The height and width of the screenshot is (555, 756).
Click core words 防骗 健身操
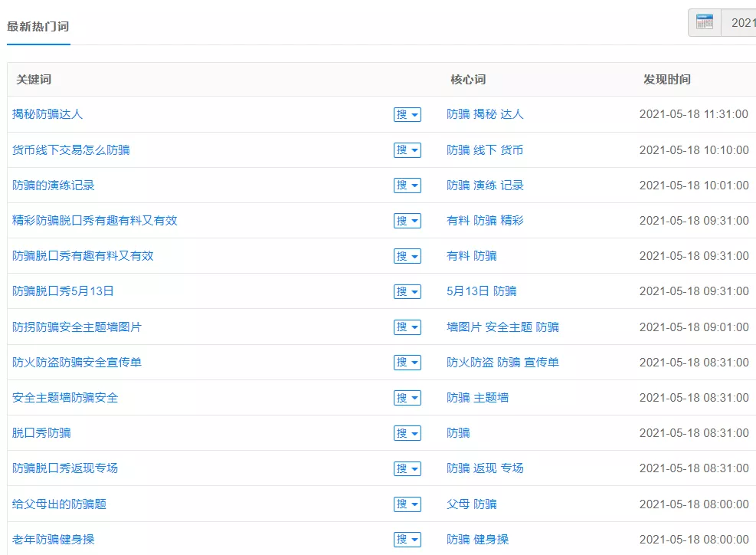[x=478, y=540]
